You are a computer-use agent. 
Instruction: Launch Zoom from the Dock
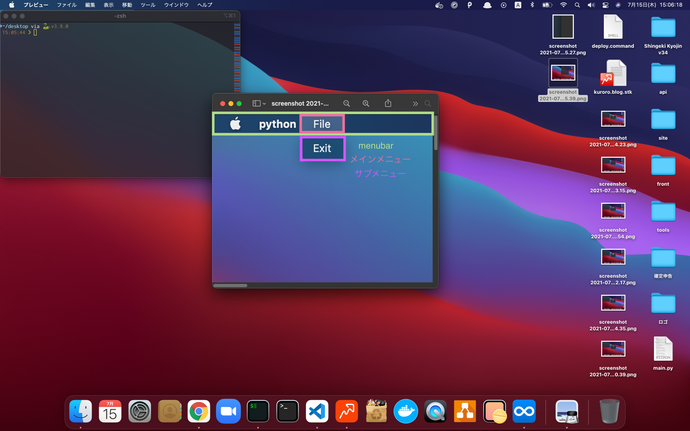[228, 411]
